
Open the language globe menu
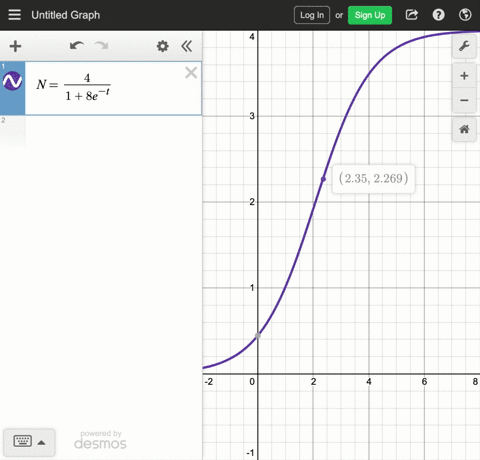(465, 15)
